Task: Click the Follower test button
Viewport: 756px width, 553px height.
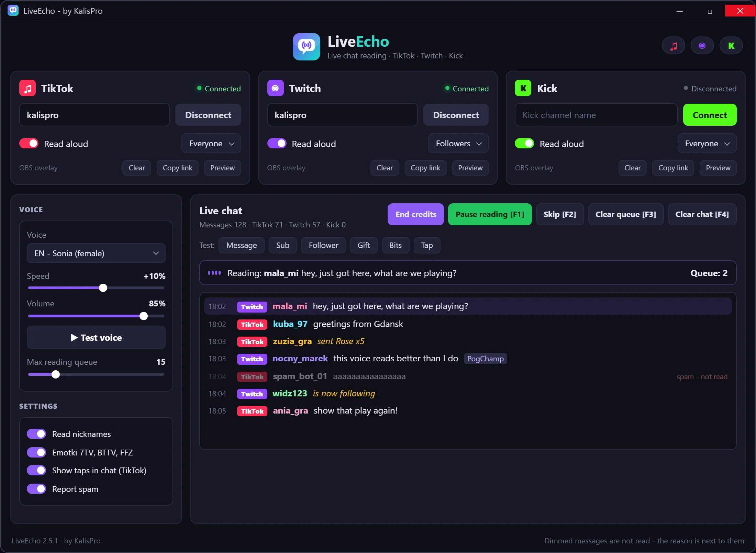Action: pyautogui.click(x=323, y=245)
